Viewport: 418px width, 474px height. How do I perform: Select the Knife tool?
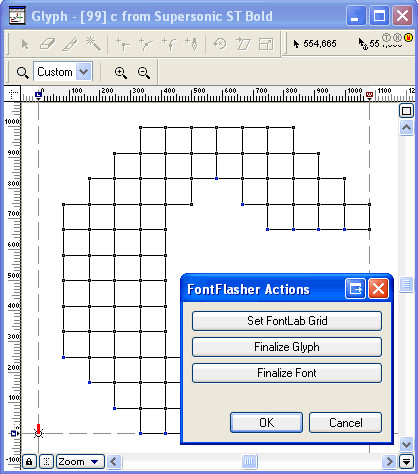pyautogui.click(x=70, y=44)
